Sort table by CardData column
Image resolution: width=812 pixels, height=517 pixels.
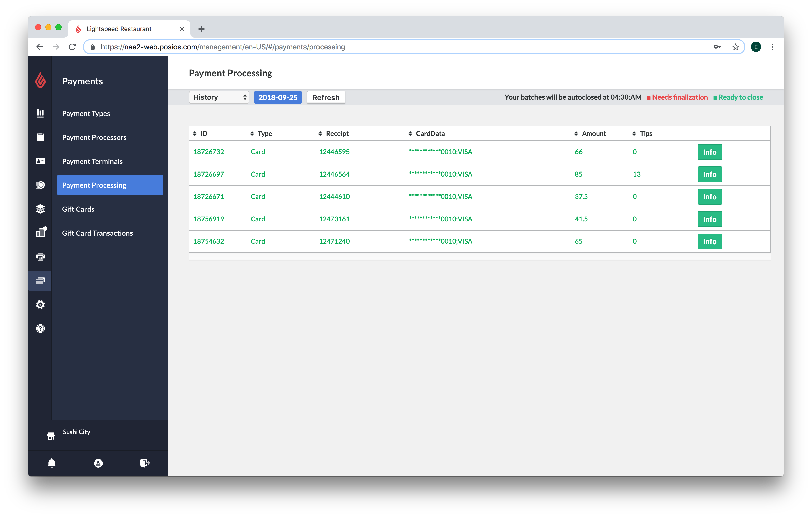coord(426,134)
